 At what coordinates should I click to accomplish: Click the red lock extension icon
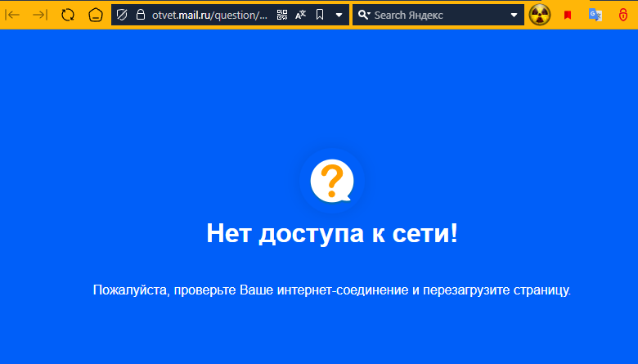click(622, 15)
